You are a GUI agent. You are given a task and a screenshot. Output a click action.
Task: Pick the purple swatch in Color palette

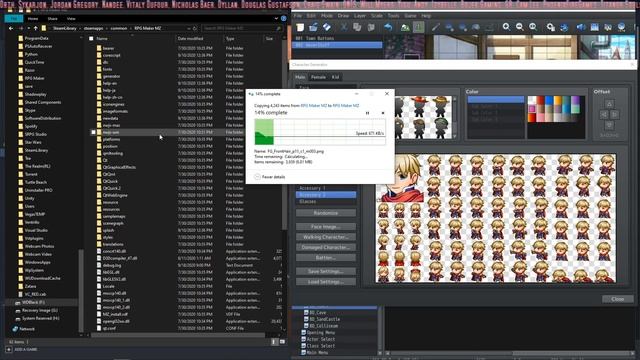(575, 100)
